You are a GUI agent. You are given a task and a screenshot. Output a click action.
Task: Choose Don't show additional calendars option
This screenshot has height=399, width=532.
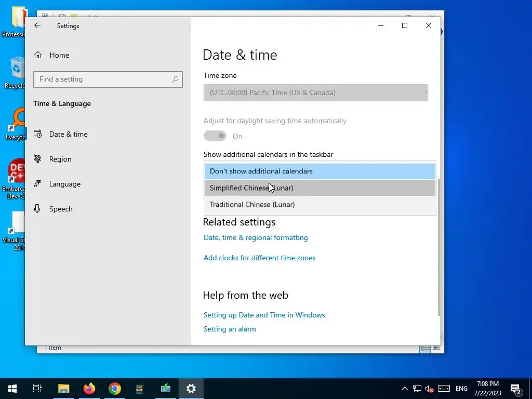(x=320, y=171)
